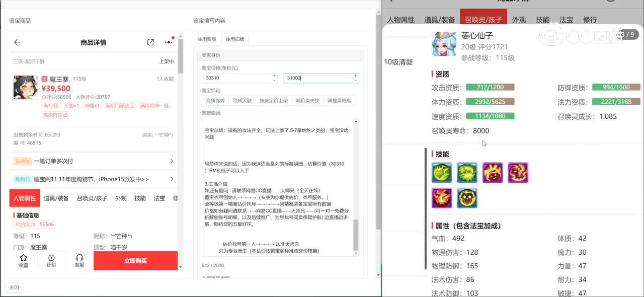Select the 资质优秀 conclusion option
This screenshot has width=644, height=297.
pyautogui.click(x=215, y=101)
